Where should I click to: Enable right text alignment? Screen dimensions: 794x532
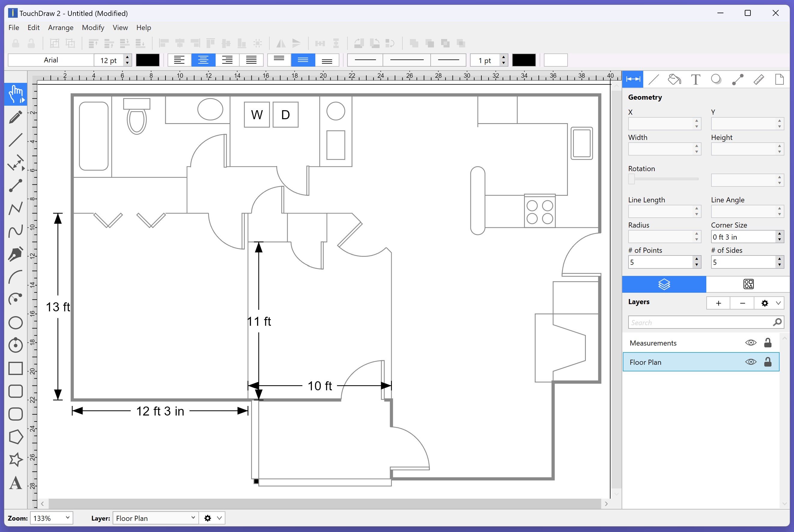pos(228,60)
